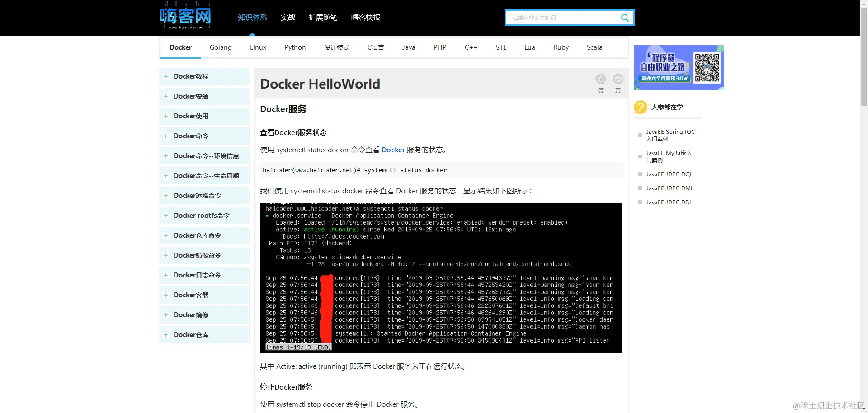This screenshot has width=868, height=413.
Task: Switch to the Java tab
Action: click(x=409, y=47)
